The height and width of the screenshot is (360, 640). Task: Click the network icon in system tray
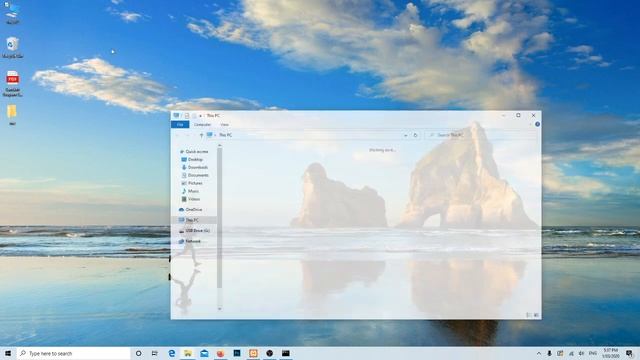click(571, 353)
